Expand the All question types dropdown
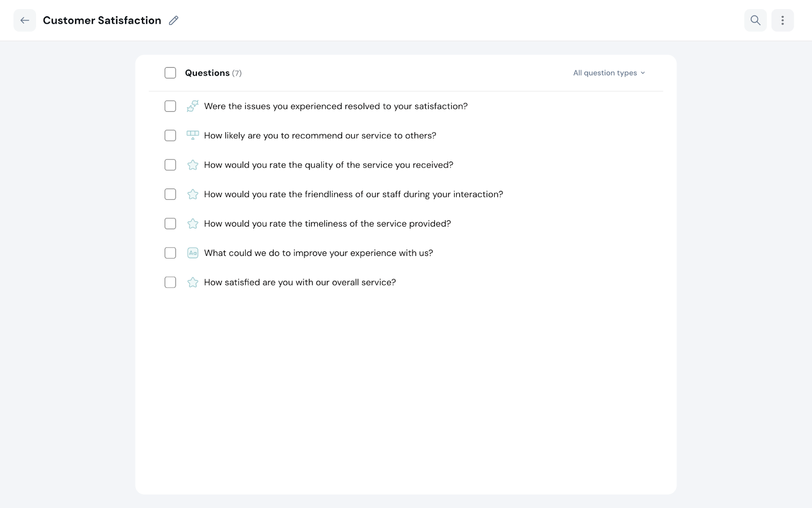Image resolution: width=812 pixels, height=508 pixels. pos(605,73)
